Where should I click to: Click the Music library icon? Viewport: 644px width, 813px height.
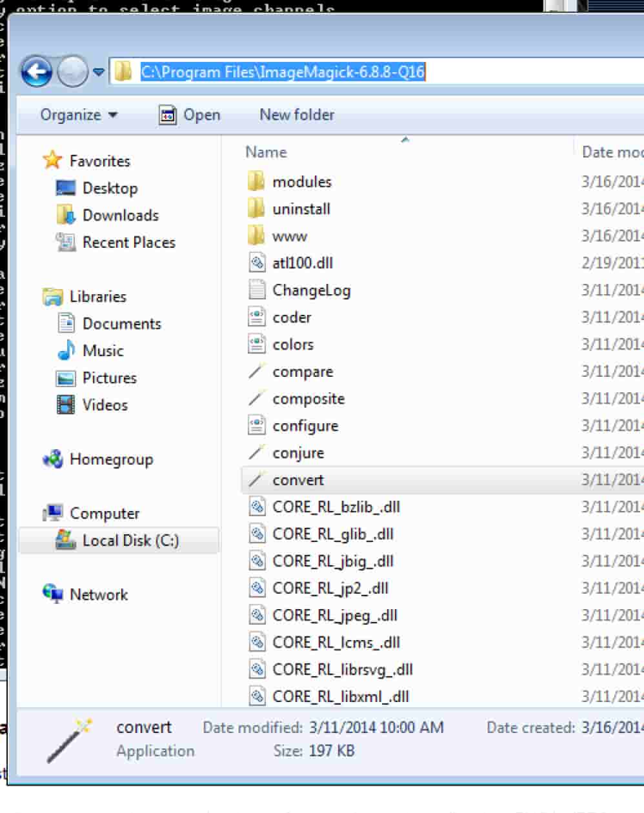[66, 350]
